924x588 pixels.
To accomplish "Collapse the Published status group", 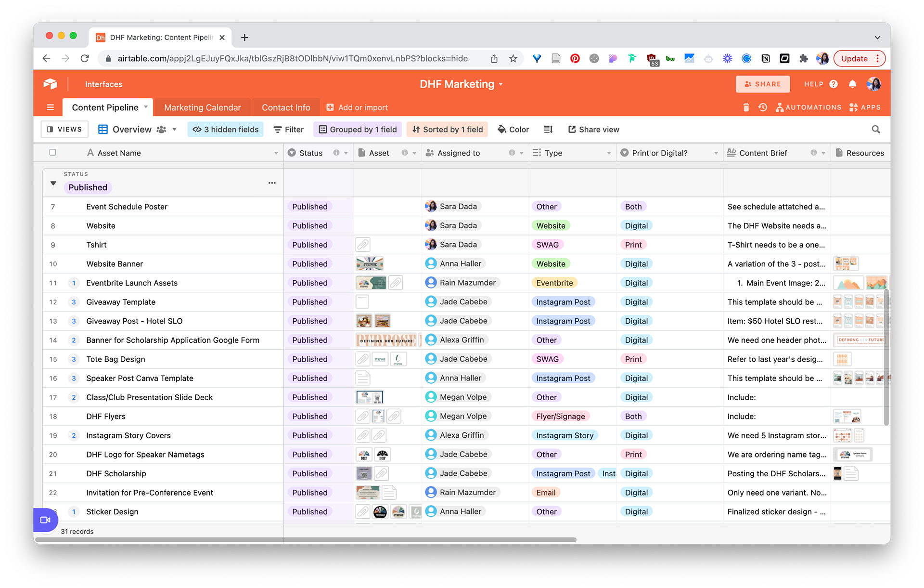I will point(53,183).
